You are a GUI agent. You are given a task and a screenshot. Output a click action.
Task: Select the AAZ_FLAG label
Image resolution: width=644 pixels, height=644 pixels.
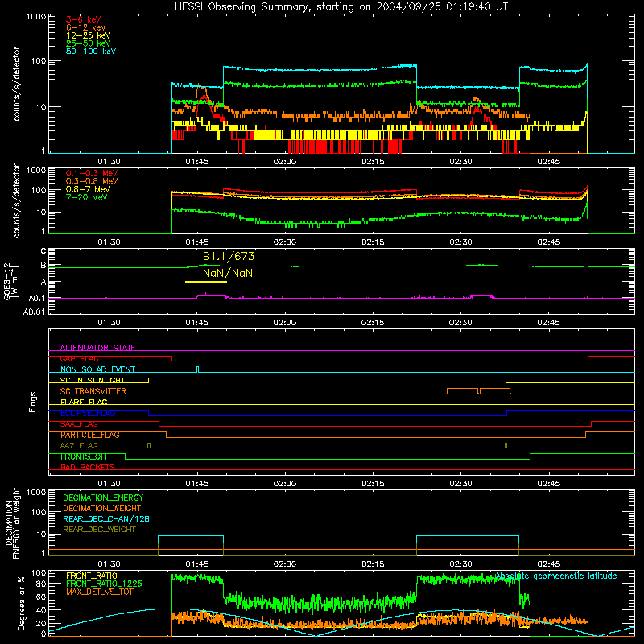[79, 445]
